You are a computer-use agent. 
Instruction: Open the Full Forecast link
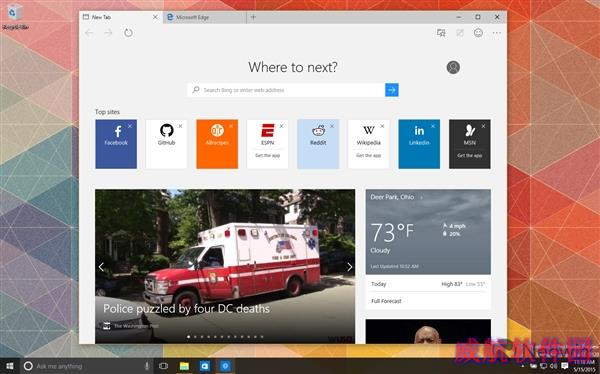386,301
